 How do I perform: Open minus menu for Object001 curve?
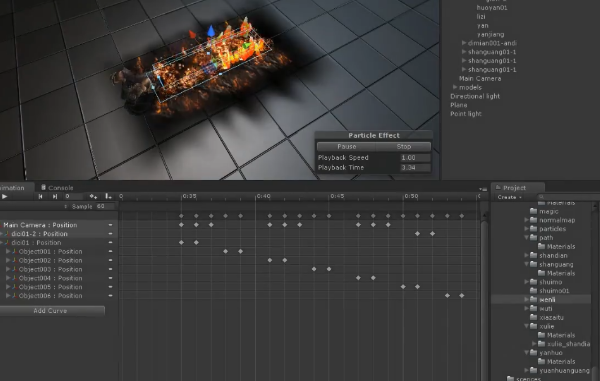pyautogui.click(x=110, y=251)
